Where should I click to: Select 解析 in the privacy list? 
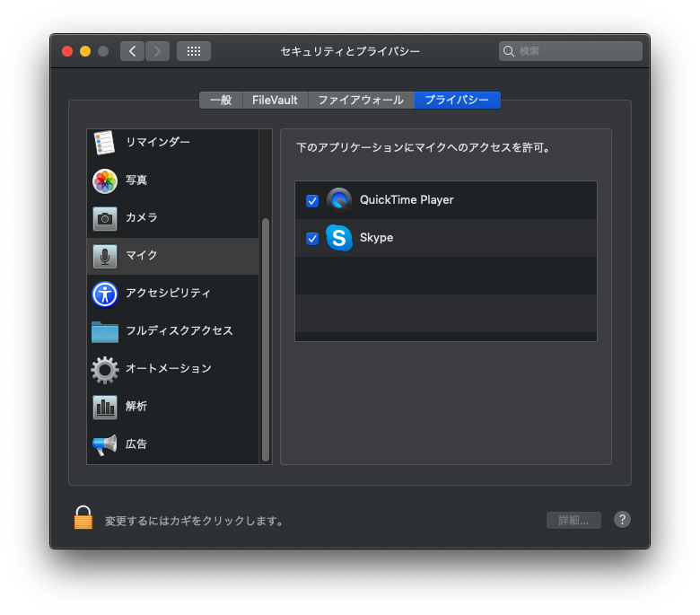click(x=173, y=408)
